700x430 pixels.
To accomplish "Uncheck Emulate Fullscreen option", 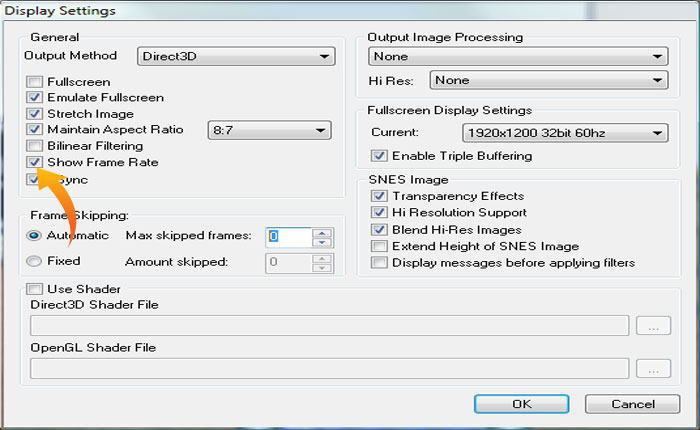I will 35,98.
